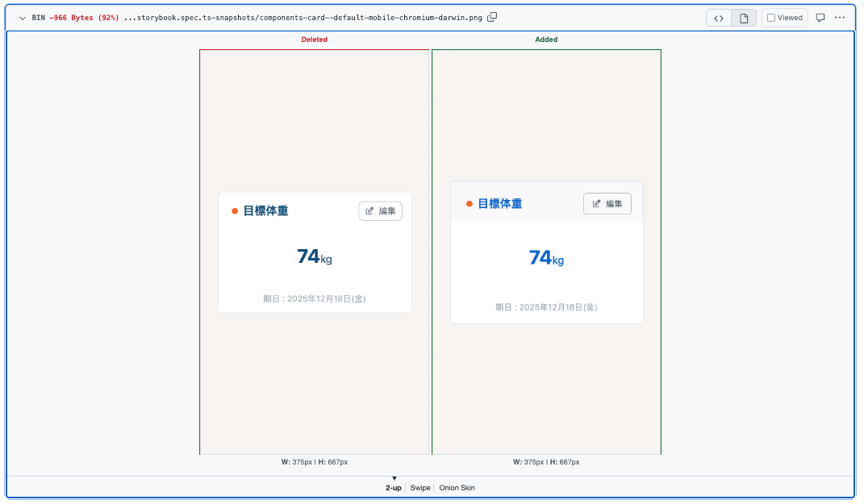Image resolution: width=864 pixels, height=504 pixels.
Task: Click the 'Added' label above the right image
Action: [546, 40]
